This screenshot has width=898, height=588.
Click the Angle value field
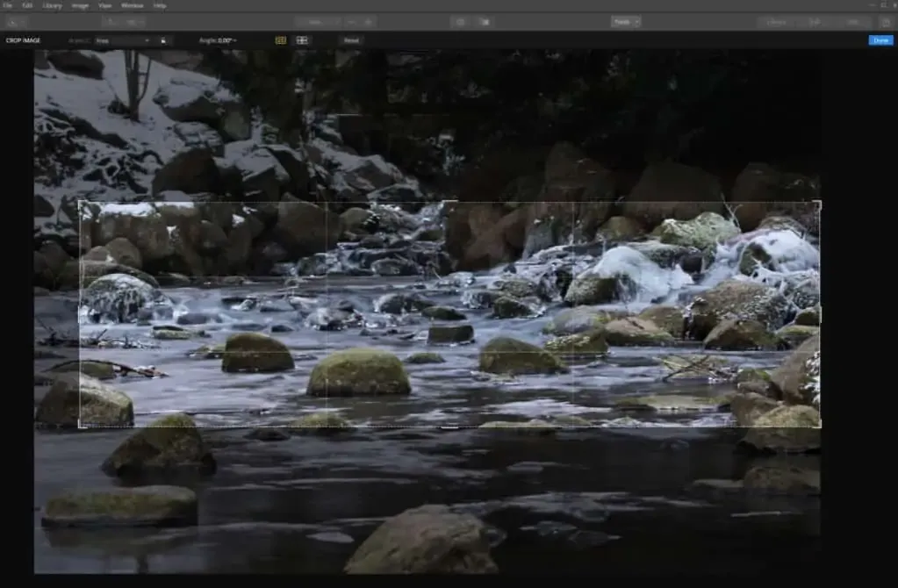(226, 40)
